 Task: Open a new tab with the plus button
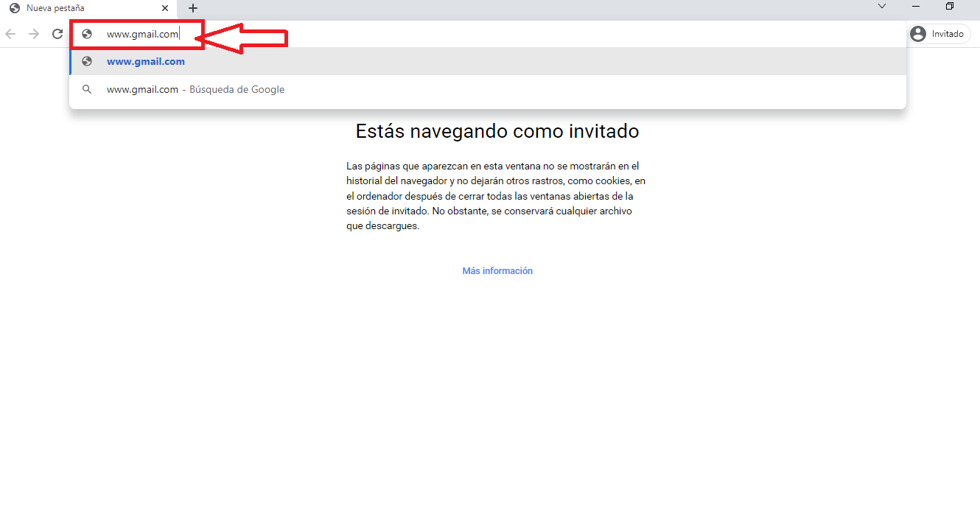pos(193,8)
